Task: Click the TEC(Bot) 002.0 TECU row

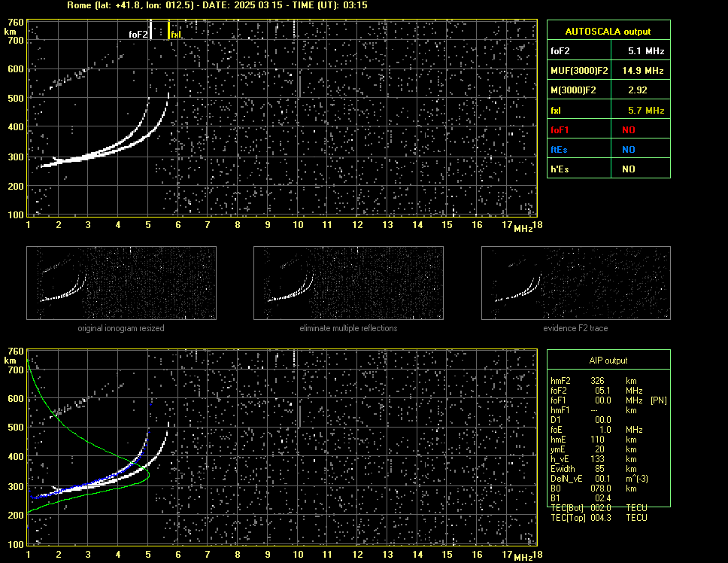Action: point(599,508)
